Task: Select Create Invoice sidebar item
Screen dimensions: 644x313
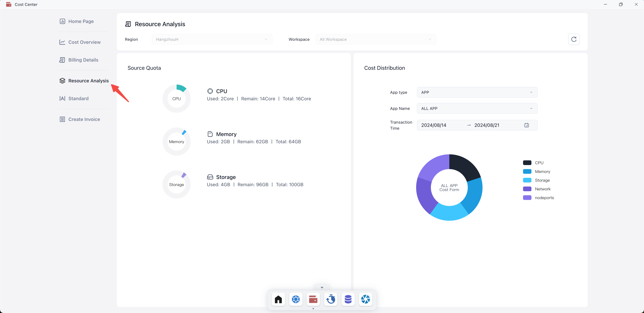Action: (84, 119)
